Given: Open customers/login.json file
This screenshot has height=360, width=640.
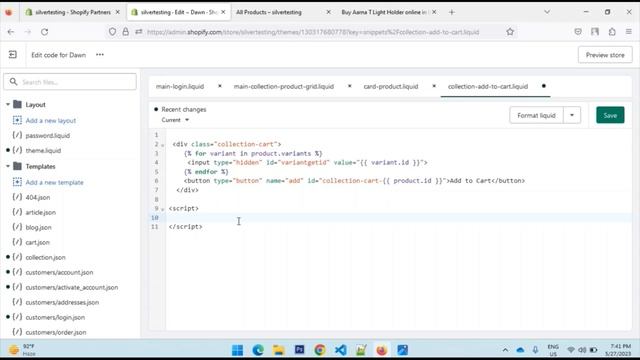Looking at the screenshot, I should (x=55, y=317).
